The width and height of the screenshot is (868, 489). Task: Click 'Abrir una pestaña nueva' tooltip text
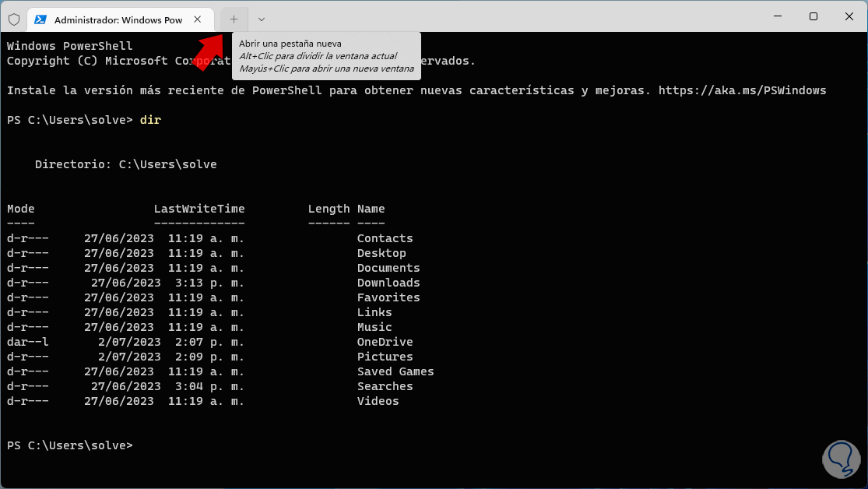pyautogui.click(x=290, y=44)
